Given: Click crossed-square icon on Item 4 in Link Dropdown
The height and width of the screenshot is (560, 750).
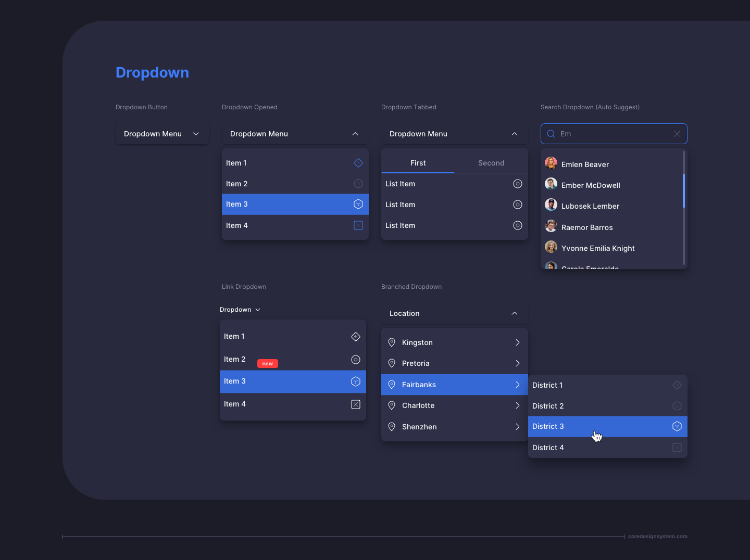Looking at the screenshot, I should click(x=356, y=404).
